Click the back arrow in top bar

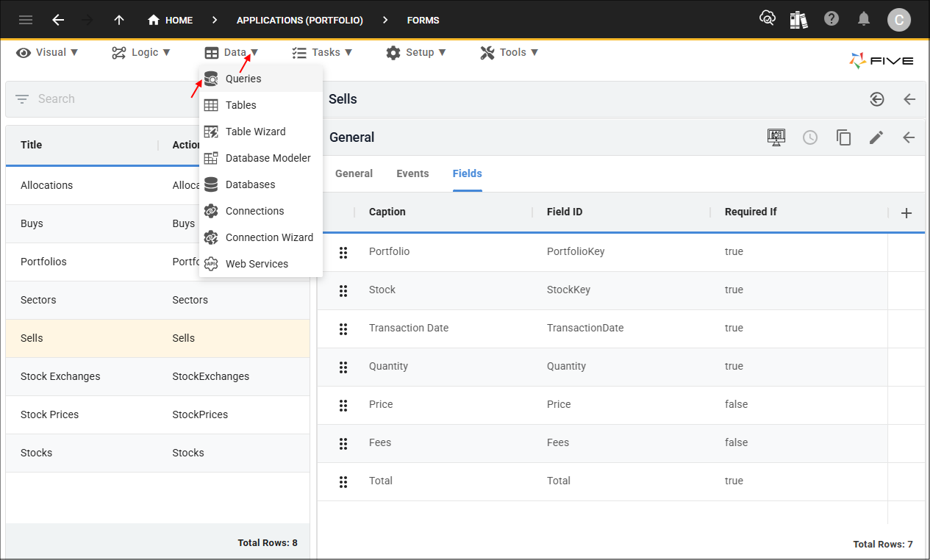click(58, 20)
